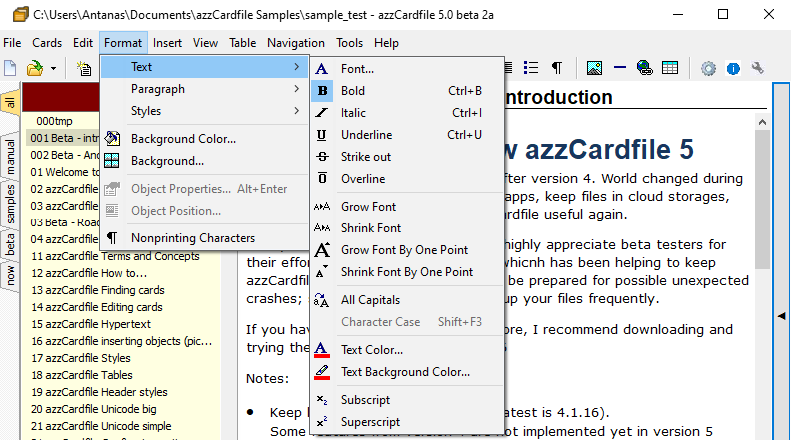Click the Insert horizontal line toolbar icon
The width and height of the screenshot is (792, 440).
[620, 68]
